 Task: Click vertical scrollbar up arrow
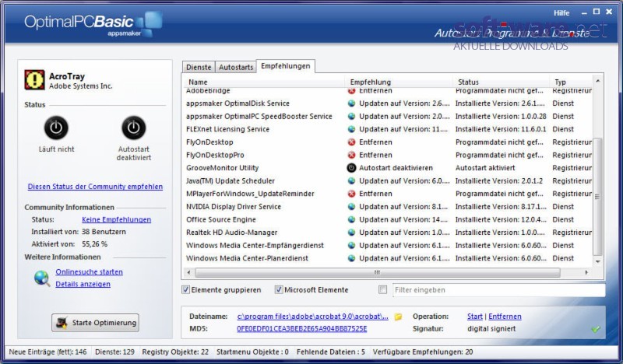click(x=597, y=81)
